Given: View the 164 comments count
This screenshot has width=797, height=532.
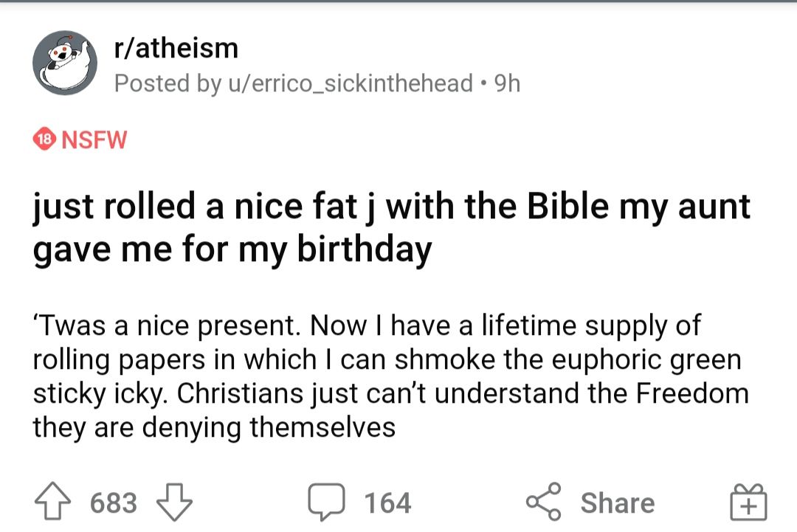Looking at the screenshot, I should (x=387, y=503).
